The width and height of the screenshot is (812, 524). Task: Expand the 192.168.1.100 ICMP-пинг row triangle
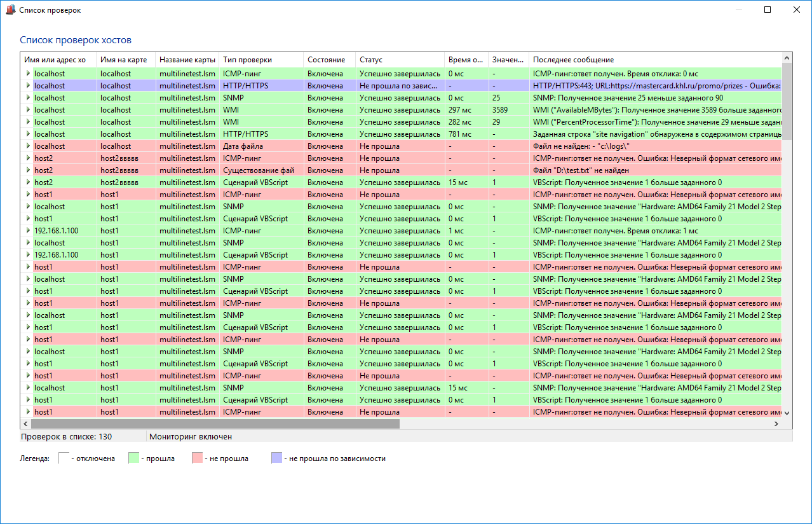[x=28, y=231]
